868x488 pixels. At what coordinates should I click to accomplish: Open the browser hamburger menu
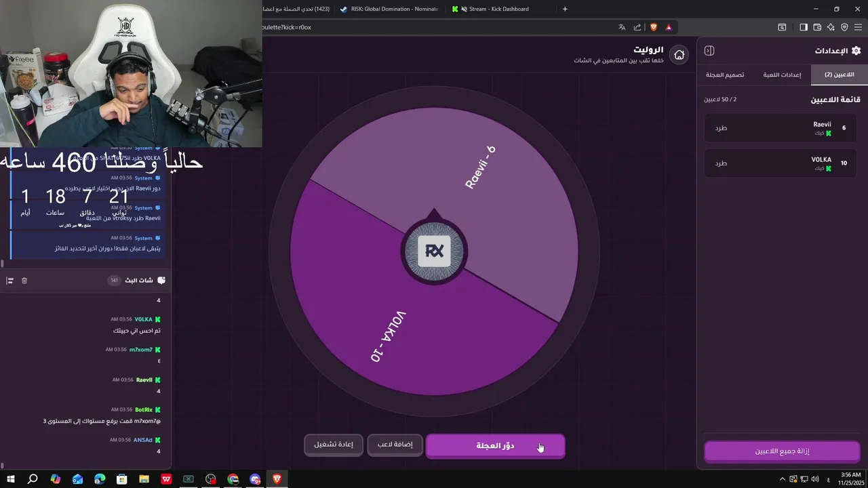pyautogui.click(x=859, y=27)
